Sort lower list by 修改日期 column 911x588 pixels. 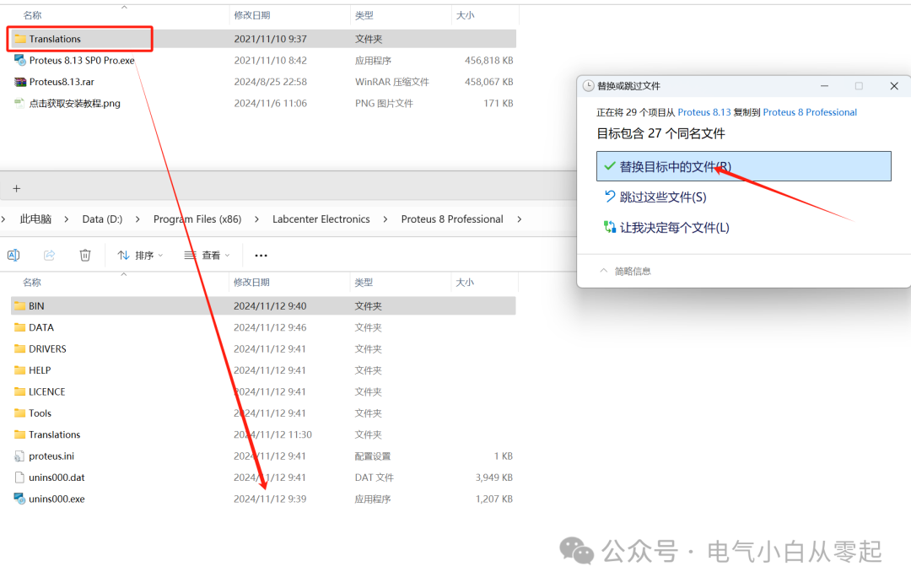tap(251, 283)
